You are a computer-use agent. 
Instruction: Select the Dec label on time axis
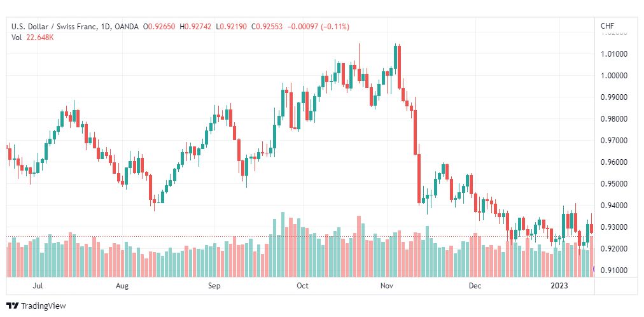click(475, 286)
